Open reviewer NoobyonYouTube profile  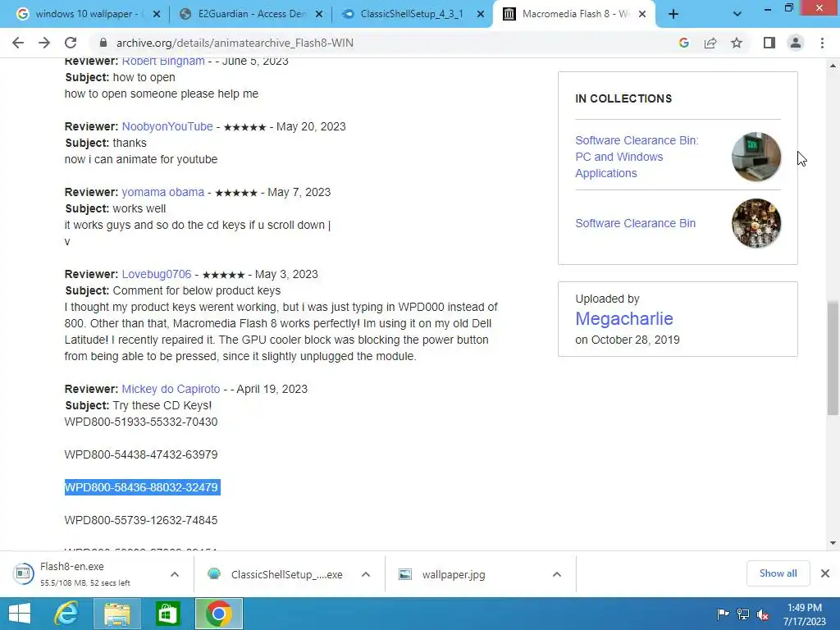(167, 126)
